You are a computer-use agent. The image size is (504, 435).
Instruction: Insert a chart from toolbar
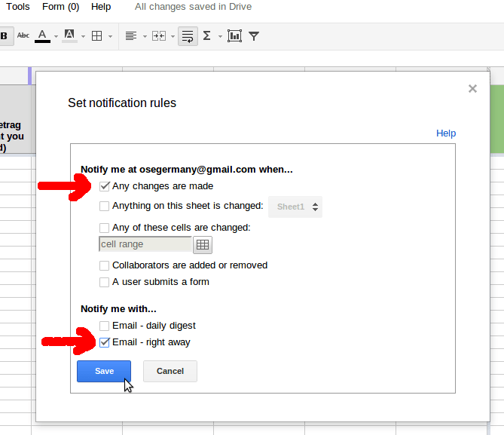coord(234,35)
